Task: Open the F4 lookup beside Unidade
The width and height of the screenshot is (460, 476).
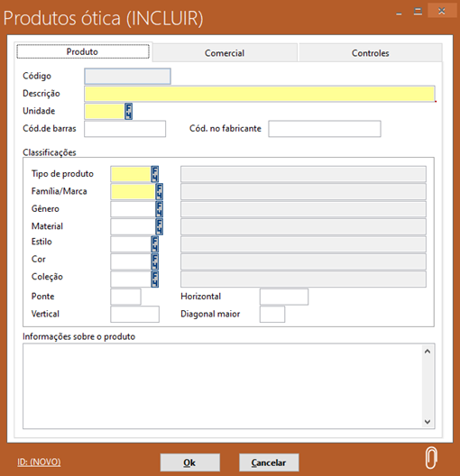Action: [128, 111]
